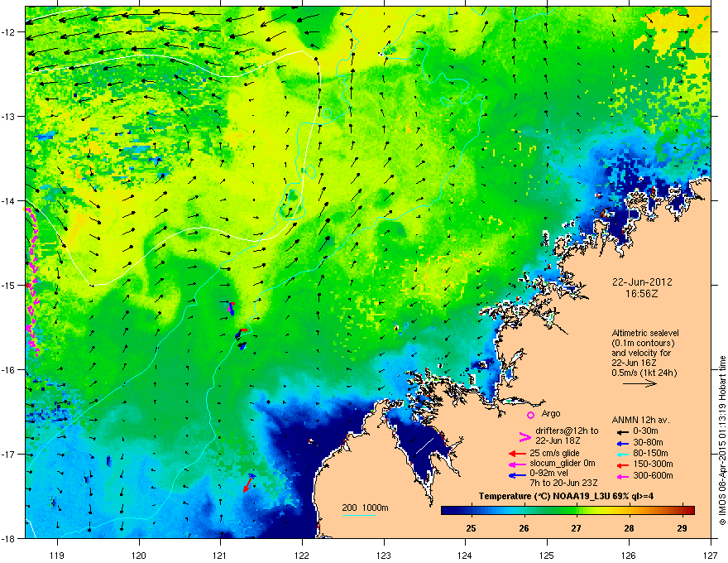Click the date label 22-Jun-2012
Screen dimensions: 728x563
(x=642, y=282)
